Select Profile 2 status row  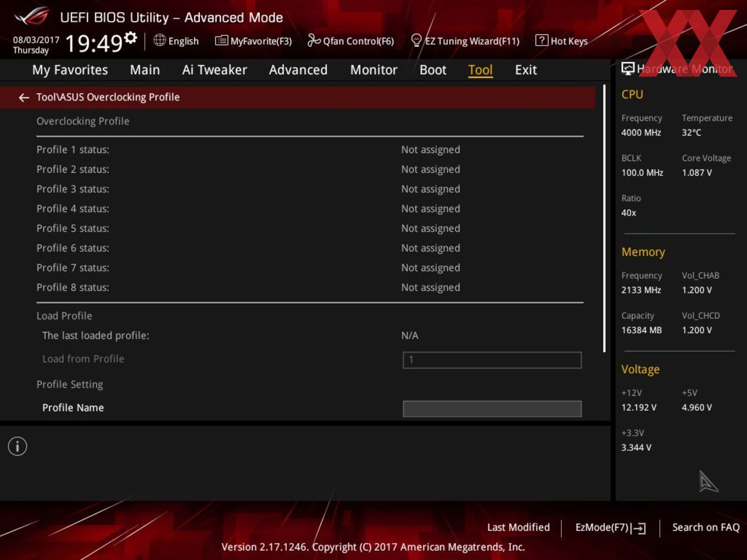[310, 169]
